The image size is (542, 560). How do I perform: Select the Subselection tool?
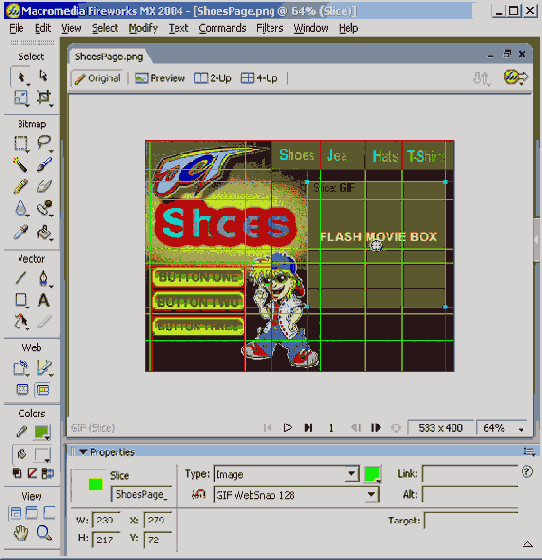(43, 76)
